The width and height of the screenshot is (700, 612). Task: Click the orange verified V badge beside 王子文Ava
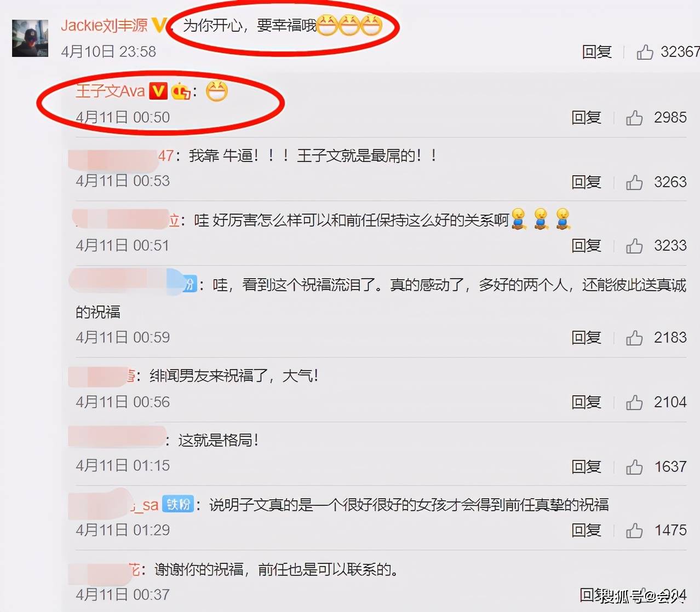click(158, 91)
